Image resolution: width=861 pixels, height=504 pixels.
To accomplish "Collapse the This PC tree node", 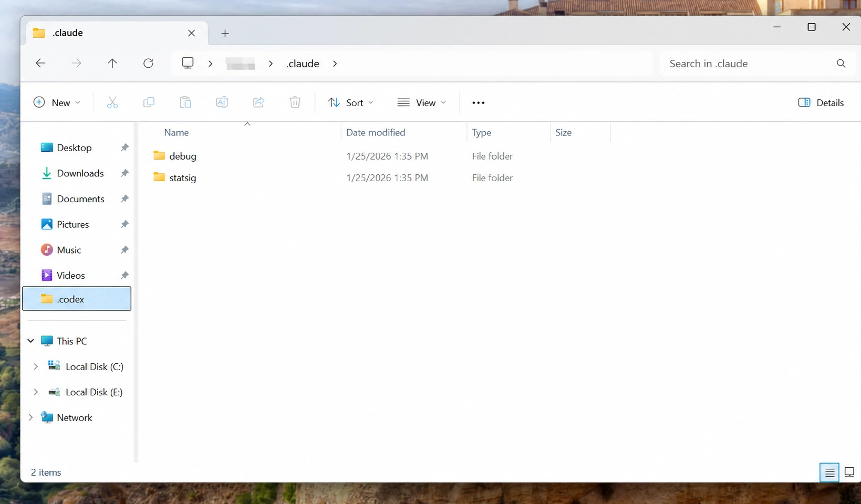I will tap(31, 341).
